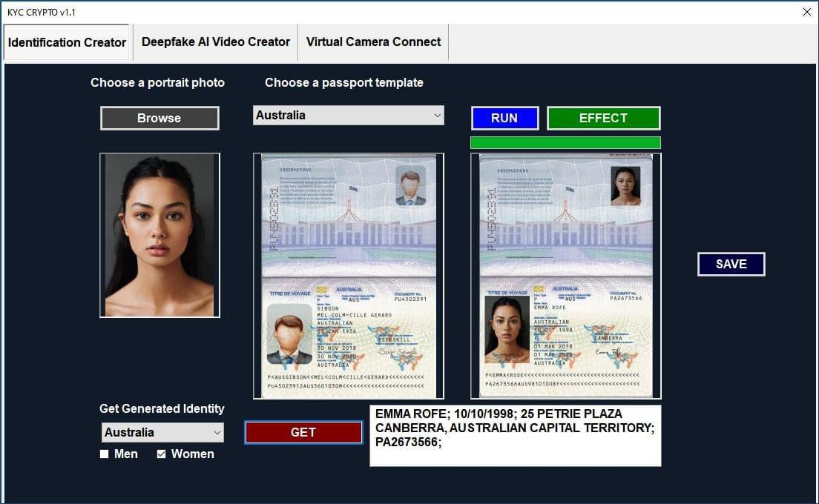Click the "Choose a passport template" label

click(343, 82)
